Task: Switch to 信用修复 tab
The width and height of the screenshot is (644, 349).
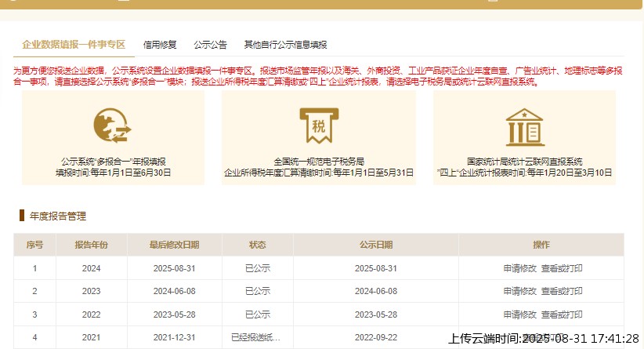Action: [x=160, y=45]
